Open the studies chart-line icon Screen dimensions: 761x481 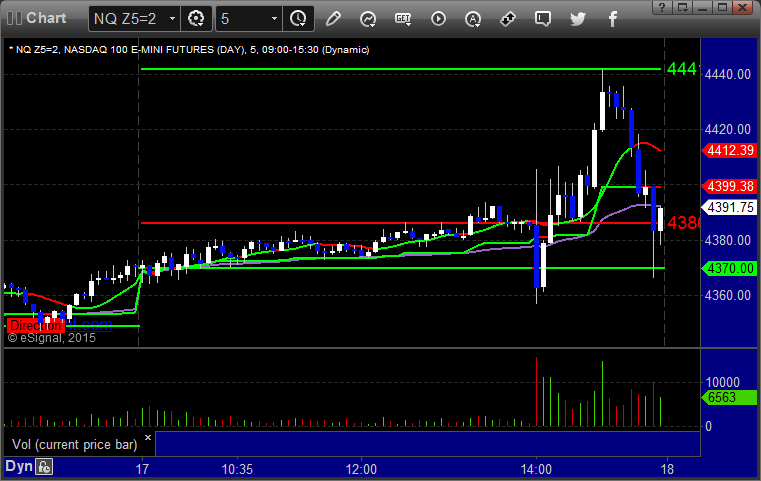click(368, 19)
